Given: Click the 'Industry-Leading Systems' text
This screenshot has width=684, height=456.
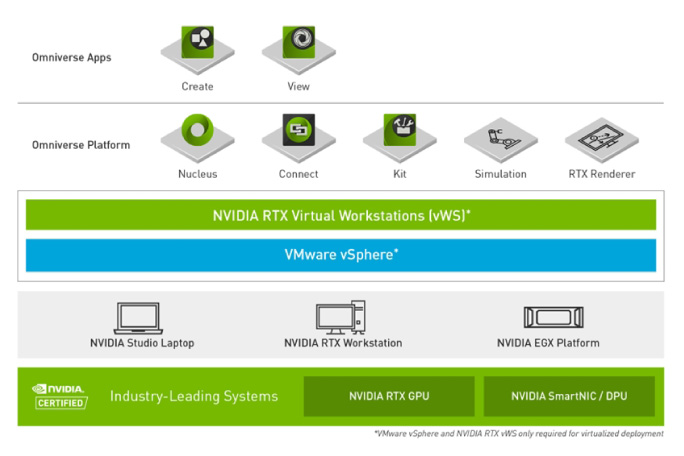Looking at the screenshot, I should pyautogui.click(x=194, y=396).
